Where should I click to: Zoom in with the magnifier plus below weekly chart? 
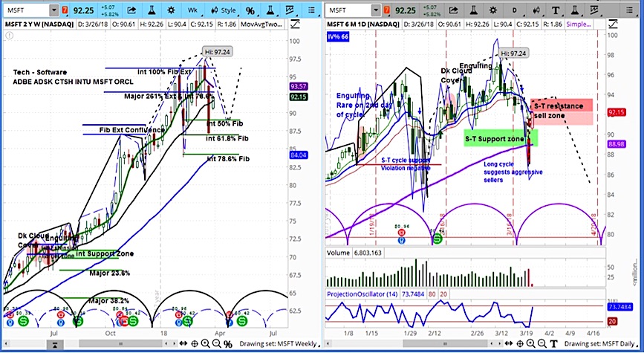pyautogui.click(x=205, y=344)
